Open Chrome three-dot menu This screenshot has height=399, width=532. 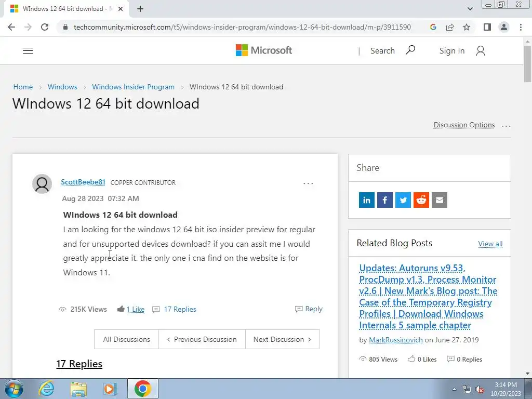click(521, 27)
